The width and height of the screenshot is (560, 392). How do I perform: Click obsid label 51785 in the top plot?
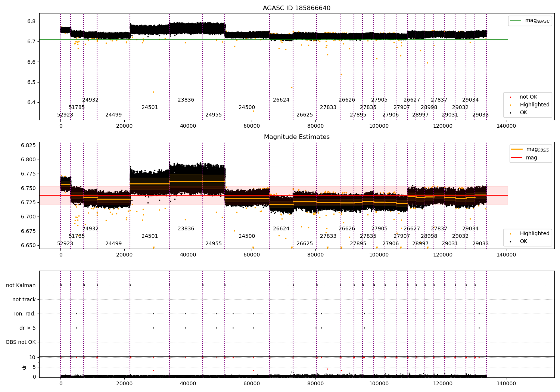pos(77,108)
